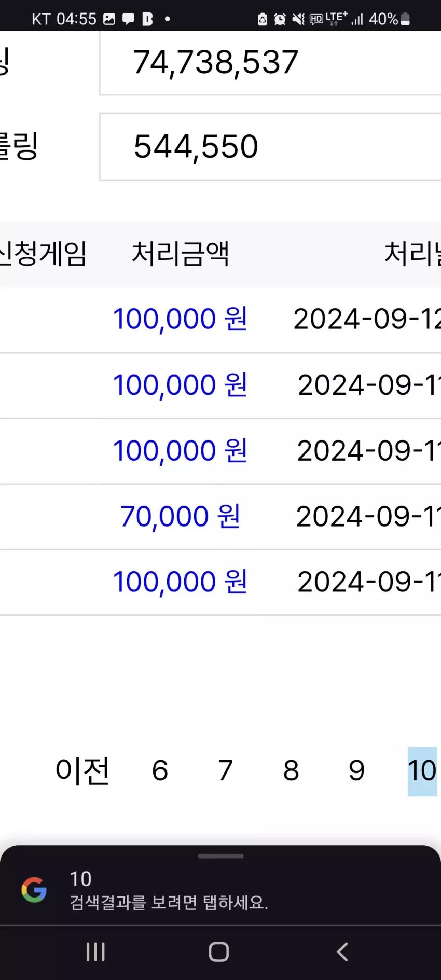Tap the gallery image notification icon

109,19
